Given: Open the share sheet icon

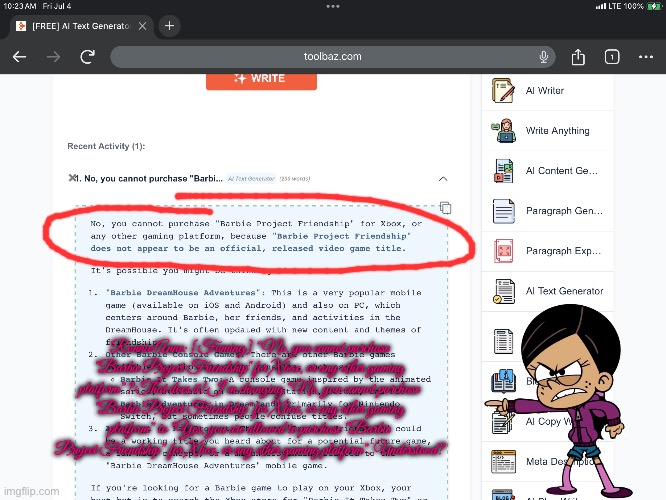Looking at the screenshot, I should pyautogui.click(x=578, y=56).
